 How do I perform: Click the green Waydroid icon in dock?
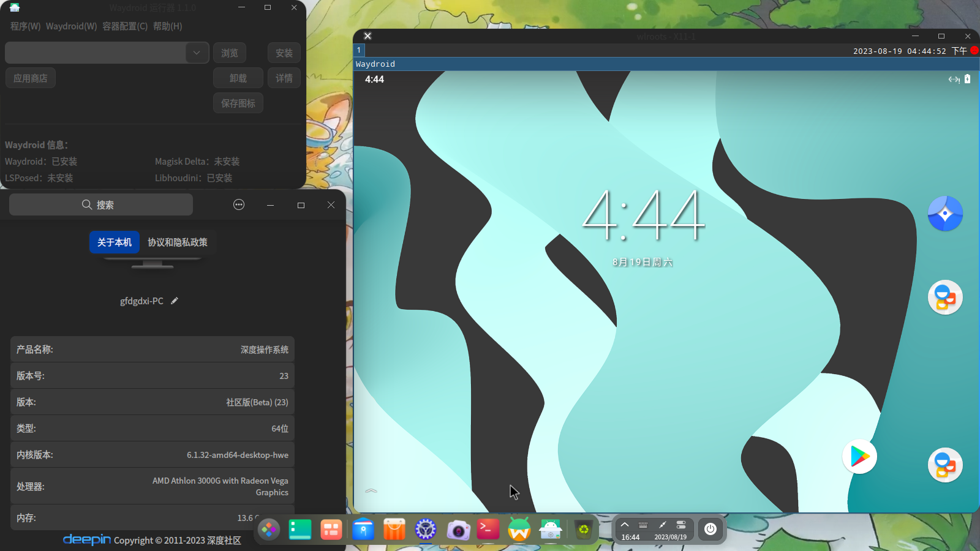point(519,529)
